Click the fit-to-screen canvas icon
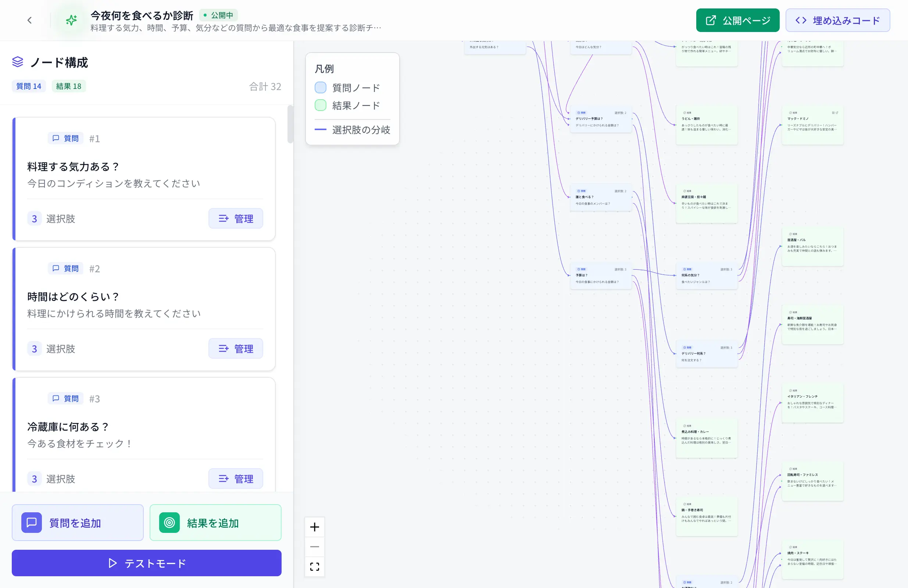Viewport: 908px width, 588px height. click(314, 567)
